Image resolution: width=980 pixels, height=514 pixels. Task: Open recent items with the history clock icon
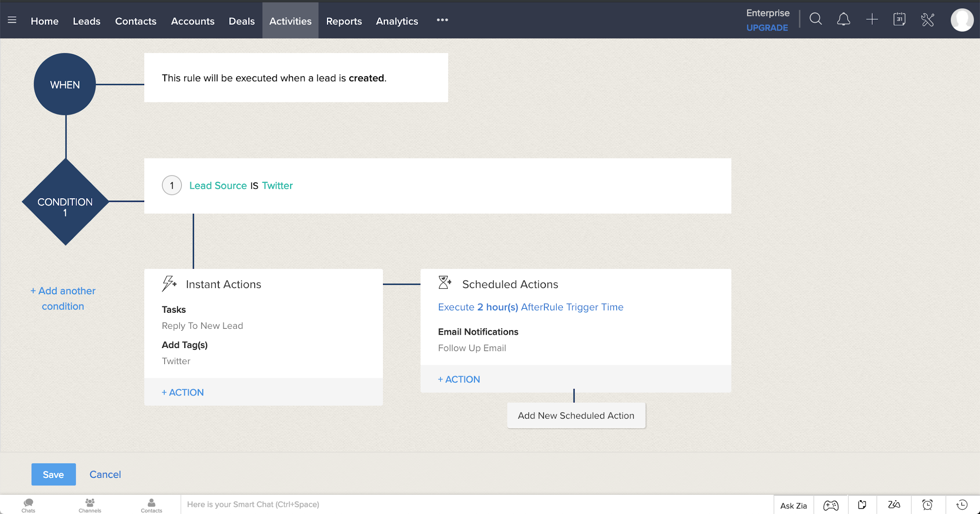(961, 505)
